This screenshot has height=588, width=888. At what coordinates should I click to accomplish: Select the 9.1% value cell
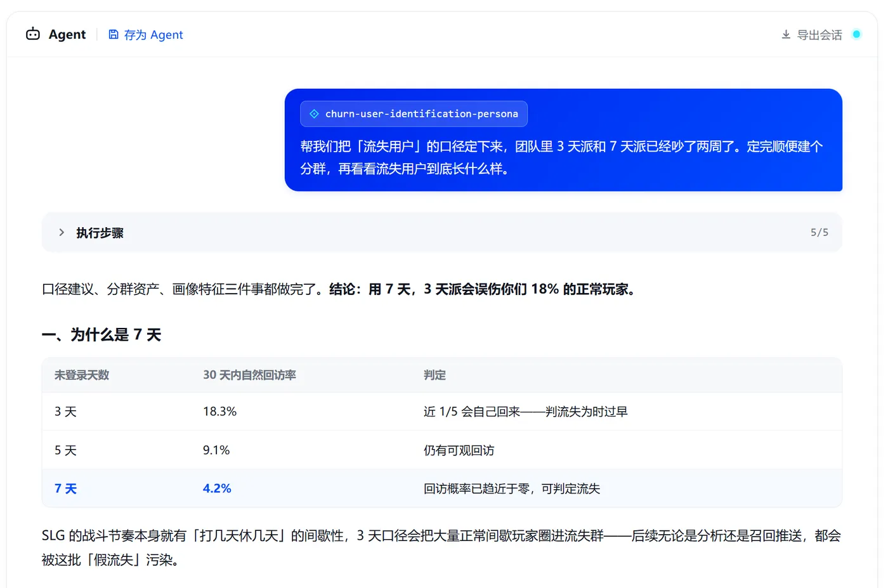click(216, 450)
